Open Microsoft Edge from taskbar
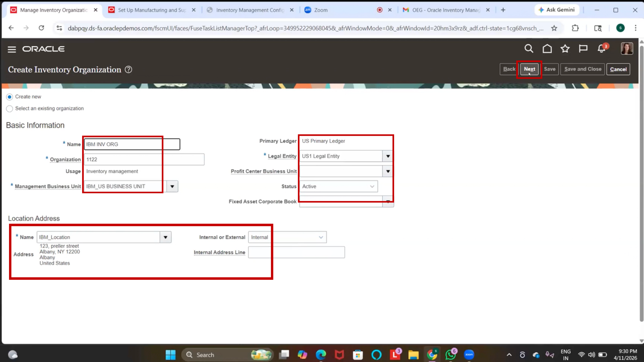The width and height of the screenshot is (644, 362). coord(321,355)
